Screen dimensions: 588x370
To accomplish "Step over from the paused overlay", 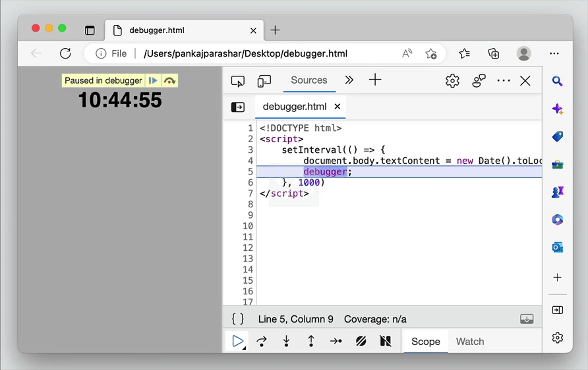I will click(x=170, y=80).
